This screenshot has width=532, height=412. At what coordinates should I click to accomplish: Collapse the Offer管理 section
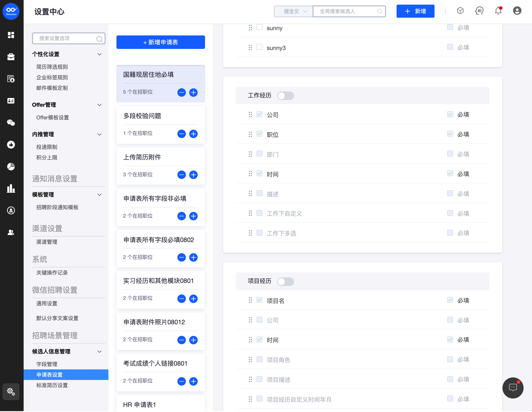pos(99,105)
